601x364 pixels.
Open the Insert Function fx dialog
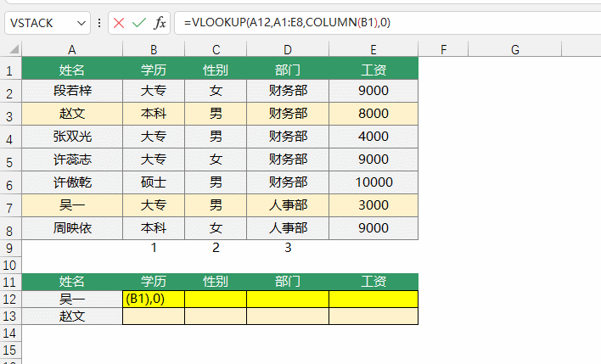click(x=160, y=23)
